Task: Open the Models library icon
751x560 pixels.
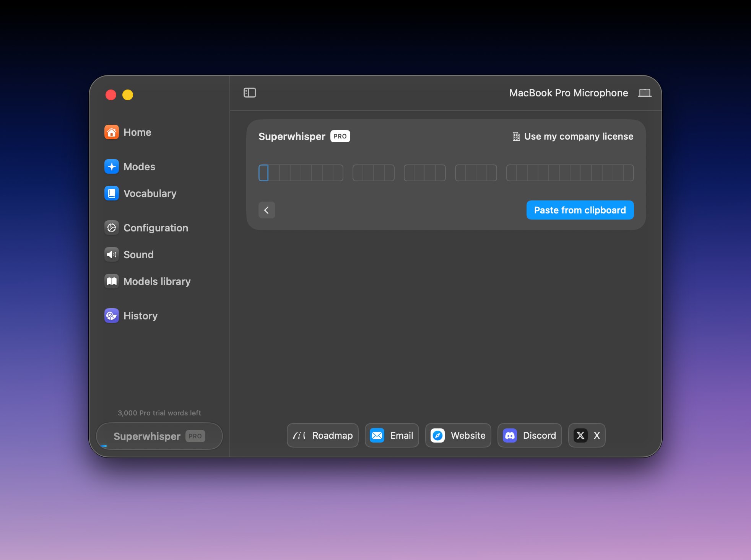Action: pos(112,282)
